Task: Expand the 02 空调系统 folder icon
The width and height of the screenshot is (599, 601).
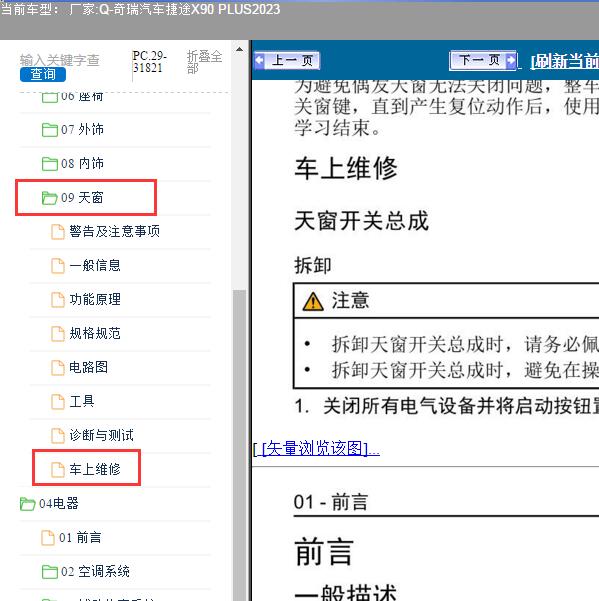Action: 49,572
